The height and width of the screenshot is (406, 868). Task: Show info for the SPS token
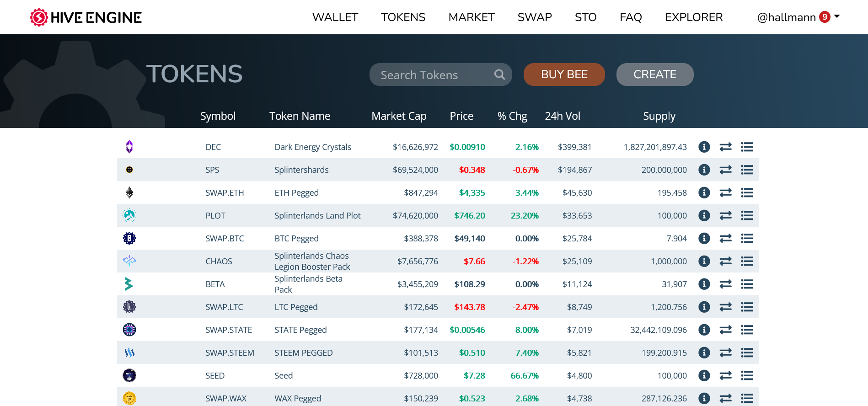[704, 170]
